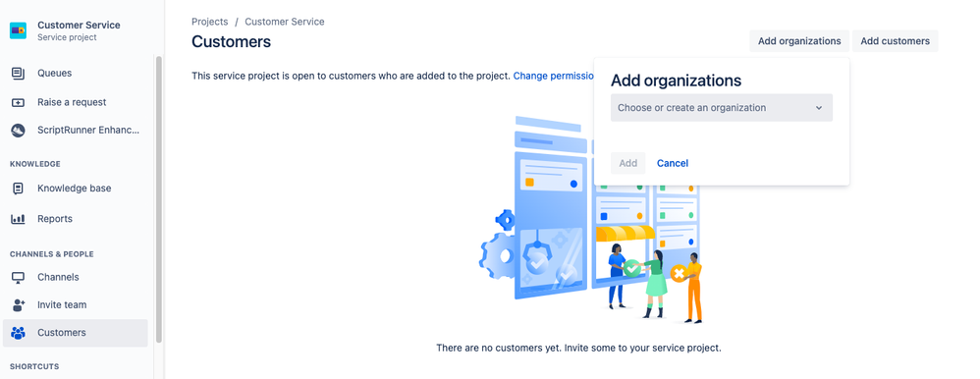
Task: Click the Add organizations button
Action: (x=799, y=41)
